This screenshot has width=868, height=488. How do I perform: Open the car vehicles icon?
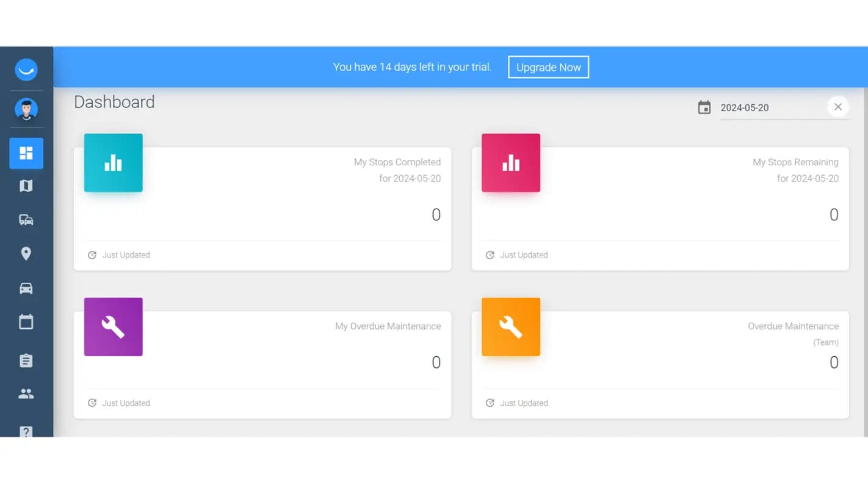click(x=26, y=289)
